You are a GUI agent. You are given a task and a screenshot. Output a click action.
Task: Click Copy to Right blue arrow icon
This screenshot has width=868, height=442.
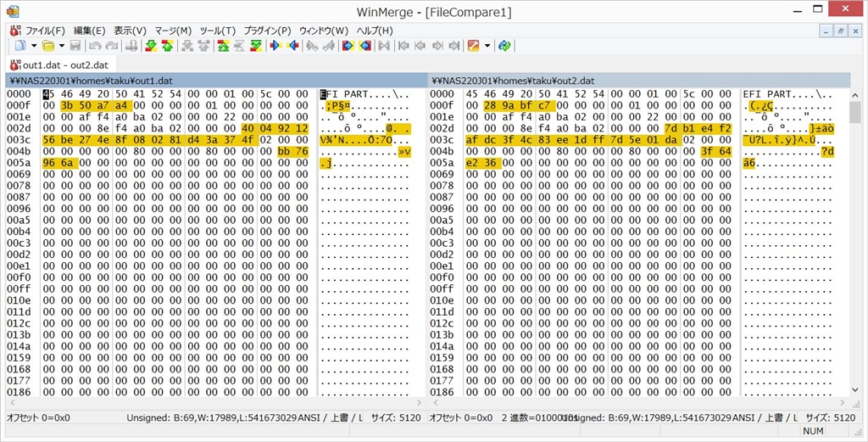[x=275, y=46]
